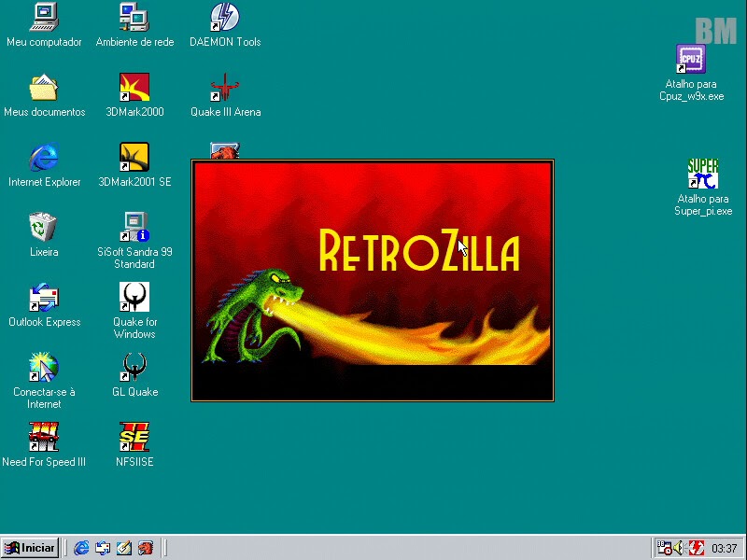Launch 3DMark2001 SE

(134, 159)
